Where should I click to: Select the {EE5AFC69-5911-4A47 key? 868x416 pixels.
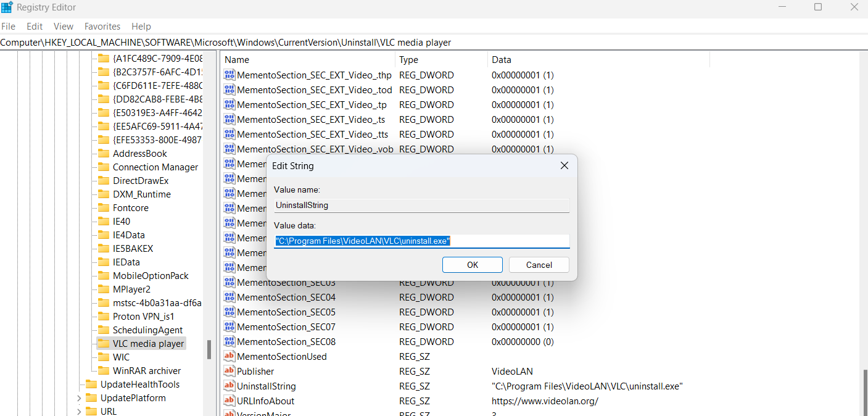(x=157, y=127)
